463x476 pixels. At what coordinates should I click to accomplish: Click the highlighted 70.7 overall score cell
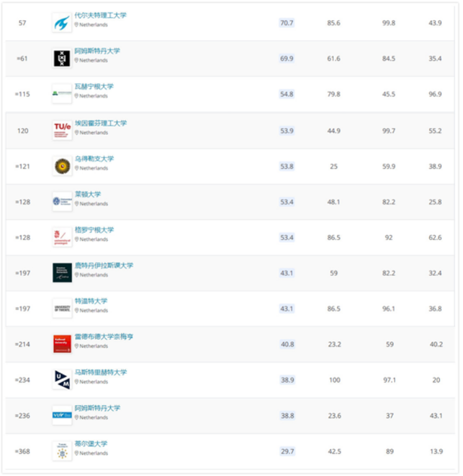[x=287, y=23]
